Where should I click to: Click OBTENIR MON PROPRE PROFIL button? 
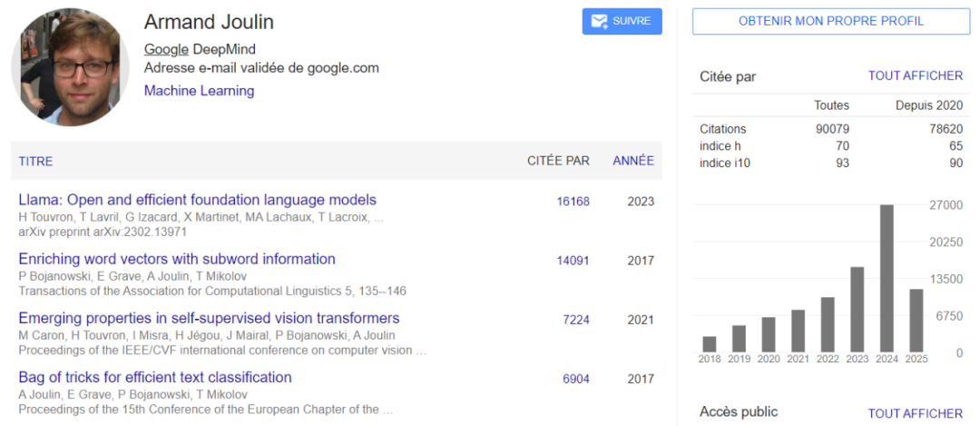pyautogui.click(x=830, y=22)
